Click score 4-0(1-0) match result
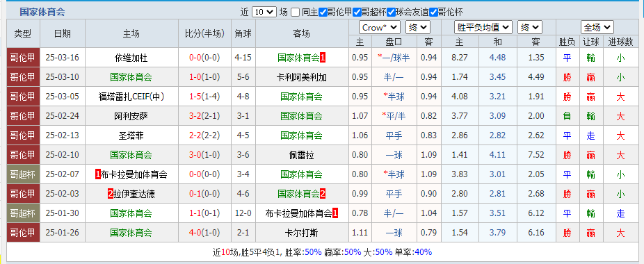 pos(204,233)
